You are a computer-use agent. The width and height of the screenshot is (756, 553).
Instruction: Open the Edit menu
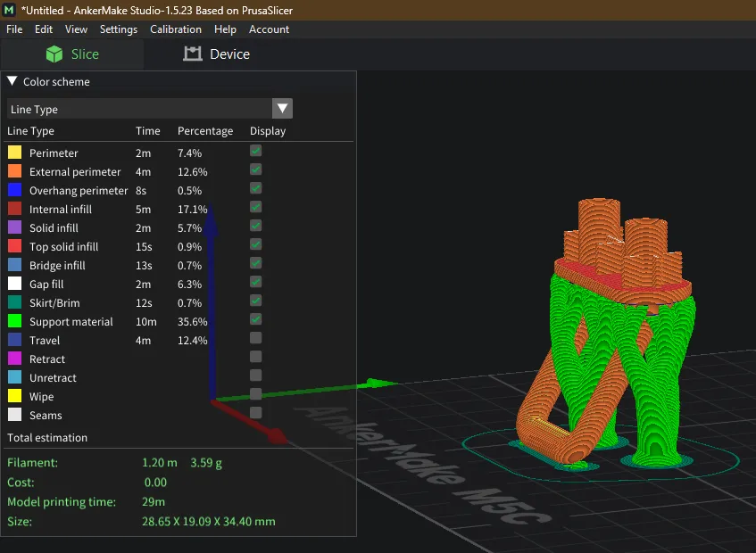tap(44, 29)
